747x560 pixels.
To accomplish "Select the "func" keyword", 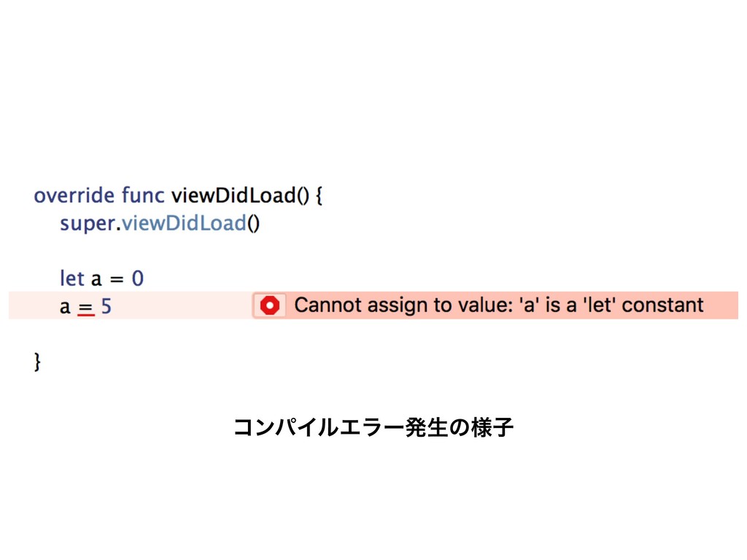I will [x=143, y=195].
